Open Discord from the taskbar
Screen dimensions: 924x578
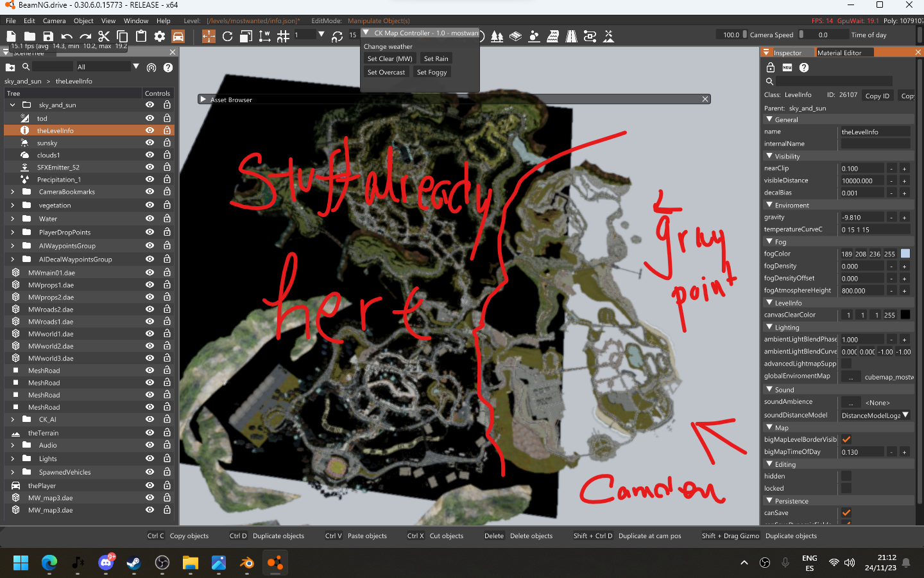[x=106, y=563]
